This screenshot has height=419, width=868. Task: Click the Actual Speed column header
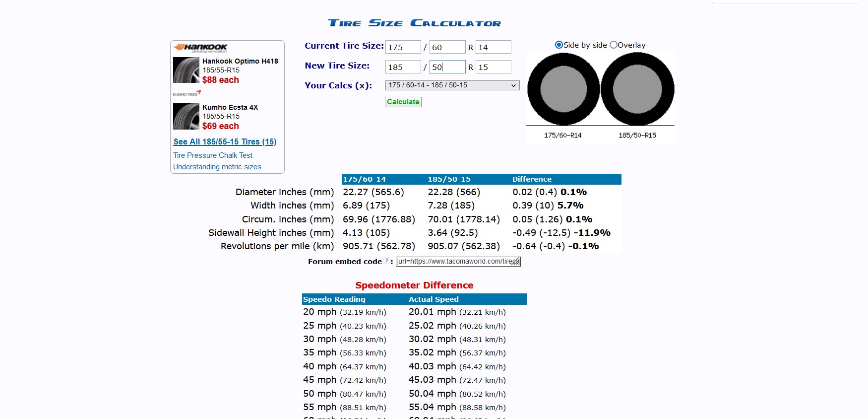(434, 299)
